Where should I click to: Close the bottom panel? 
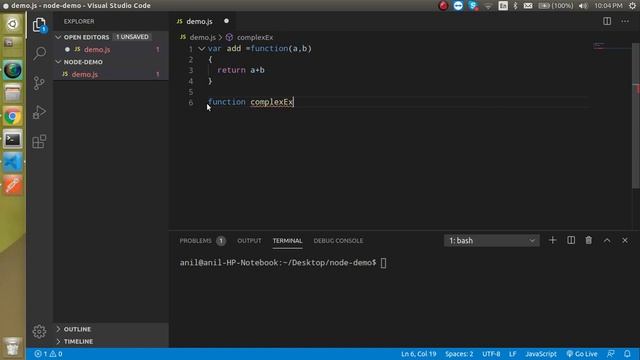[x=625, y=240]
